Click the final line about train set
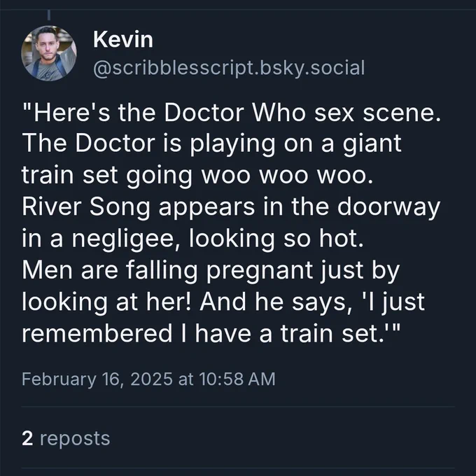 [211, 333]
